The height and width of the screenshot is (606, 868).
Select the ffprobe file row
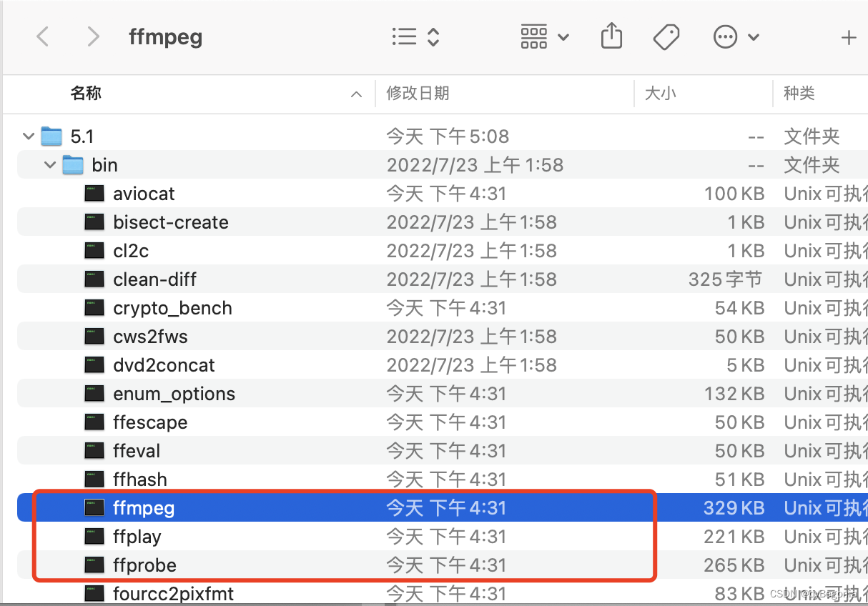coord(144,565)
